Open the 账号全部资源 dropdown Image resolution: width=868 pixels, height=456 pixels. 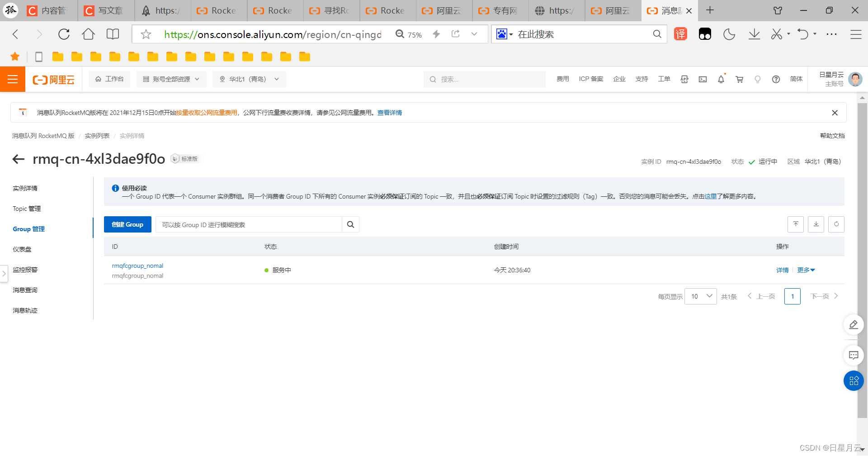[x=171, y=79]
